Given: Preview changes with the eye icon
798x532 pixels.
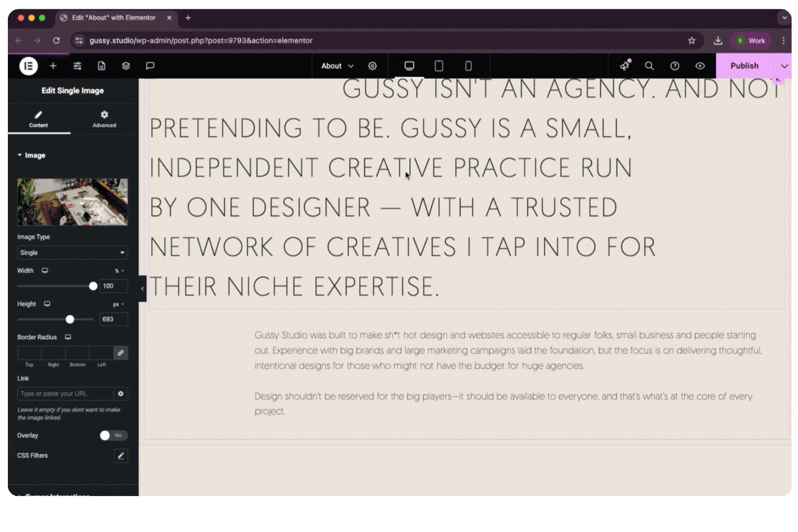Looking at the screenshot, I should [x=699, y=66].
